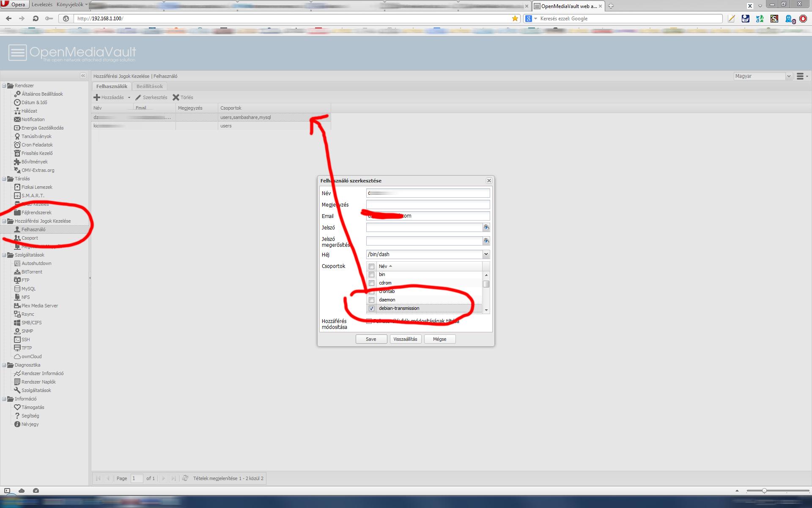The image size is (812, 508).
Task: Open the Héj shell dropdown
Action: (x=486, y=254)
